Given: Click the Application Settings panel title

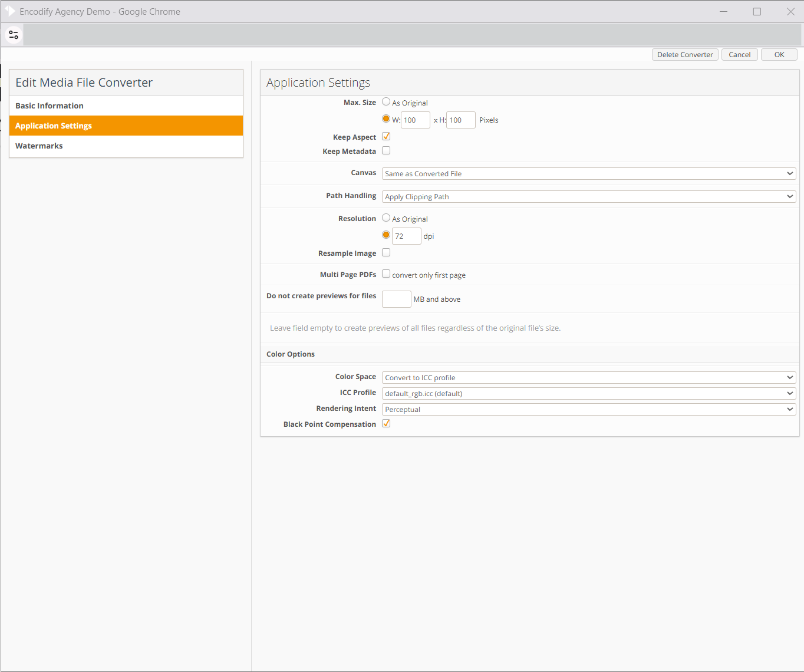Looking at the screenshot, I should click(318, 83).
